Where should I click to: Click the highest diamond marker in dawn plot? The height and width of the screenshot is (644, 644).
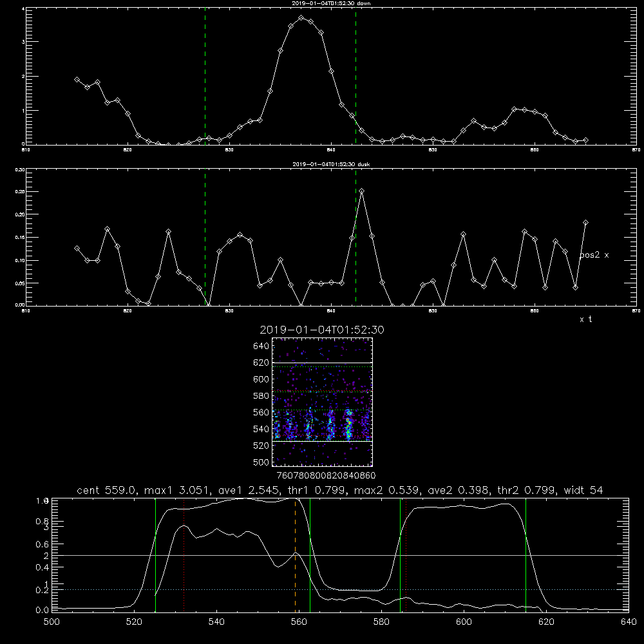[301, 17]
